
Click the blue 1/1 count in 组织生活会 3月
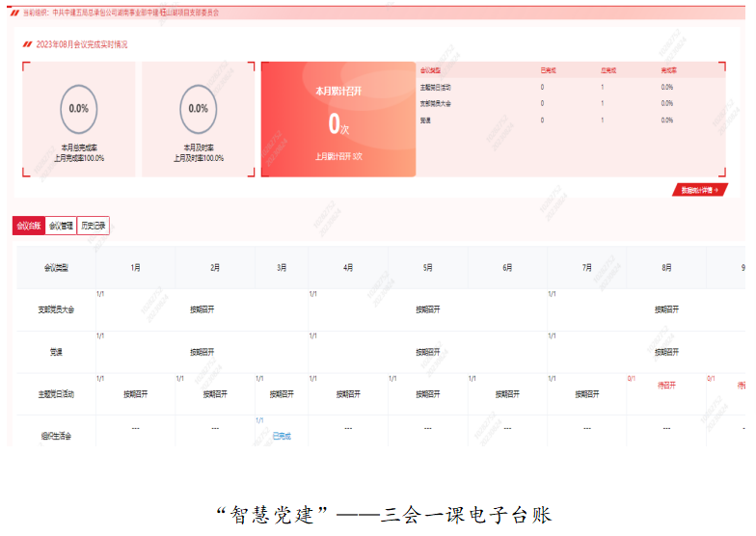(x=259, y=420)
